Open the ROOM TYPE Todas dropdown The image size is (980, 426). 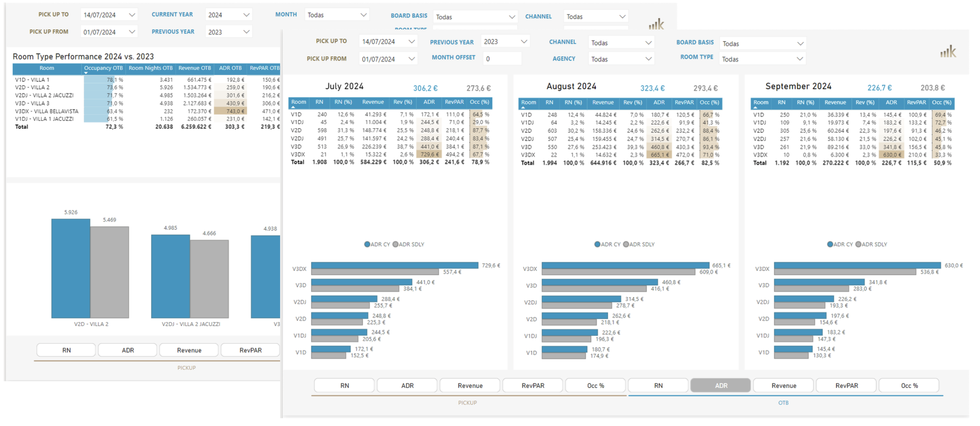[762, 59]
